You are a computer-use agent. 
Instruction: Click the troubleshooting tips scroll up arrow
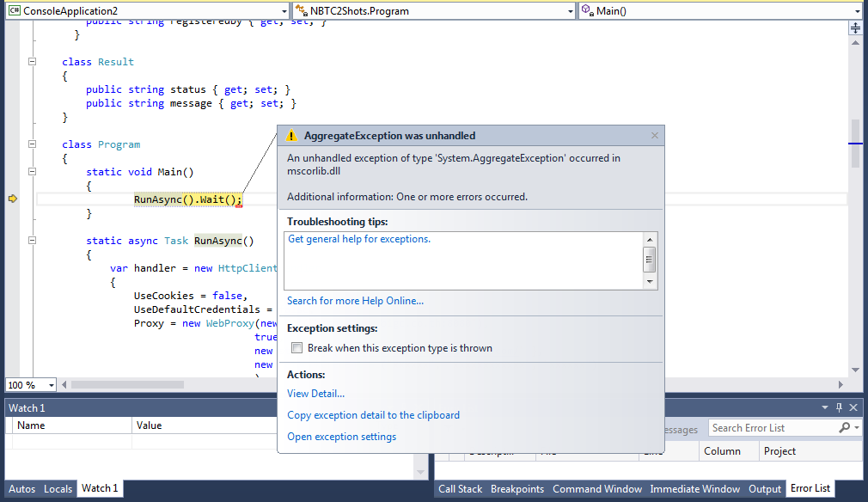pos(650,239)
